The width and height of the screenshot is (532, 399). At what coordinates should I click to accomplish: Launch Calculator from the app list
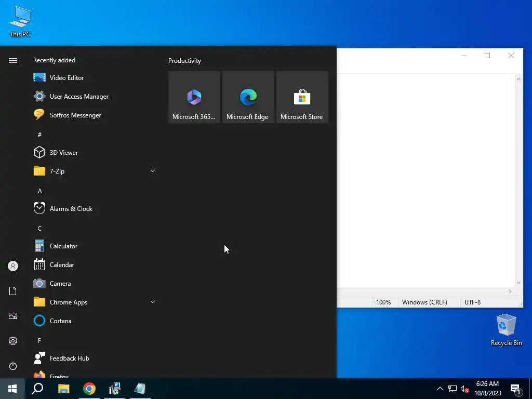(94, 246)
